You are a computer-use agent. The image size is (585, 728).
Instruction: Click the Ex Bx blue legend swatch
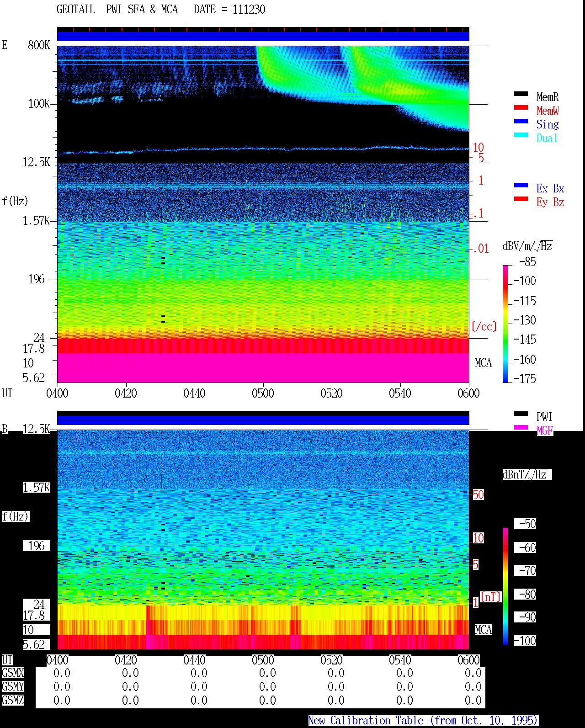tap(521, 185)
